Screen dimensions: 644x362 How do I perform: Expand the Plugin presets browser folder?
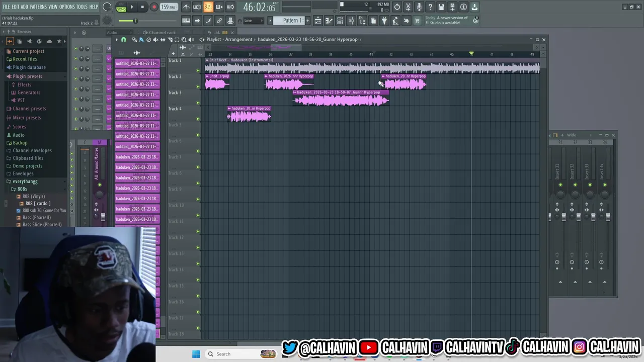coord(28,76)
